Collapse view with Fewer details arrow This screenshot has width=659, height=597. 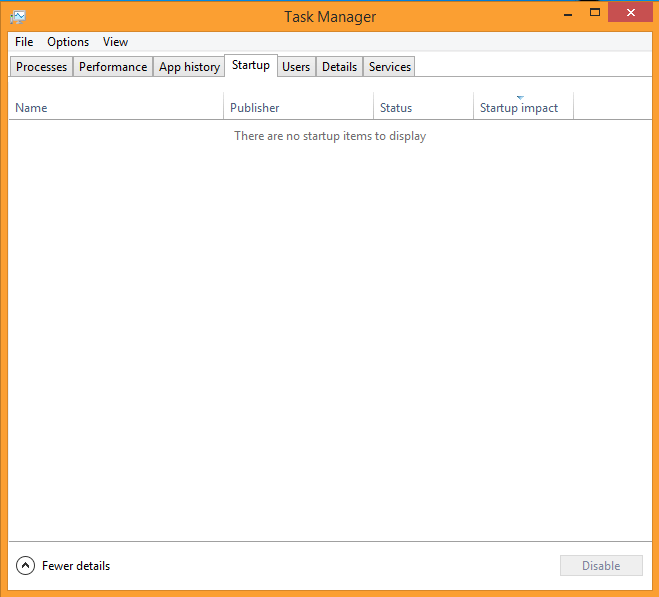(25, 565)
